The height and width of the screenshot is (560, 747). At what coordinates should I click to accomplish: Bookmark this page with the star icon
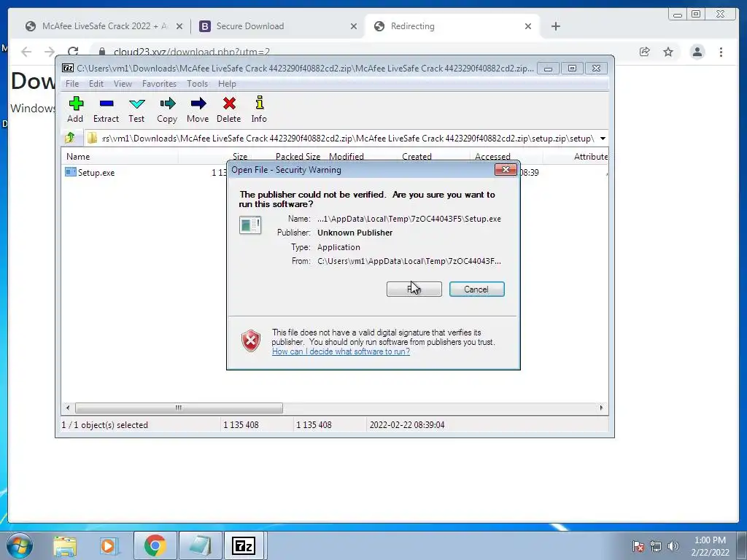click(x=668, y=52)
